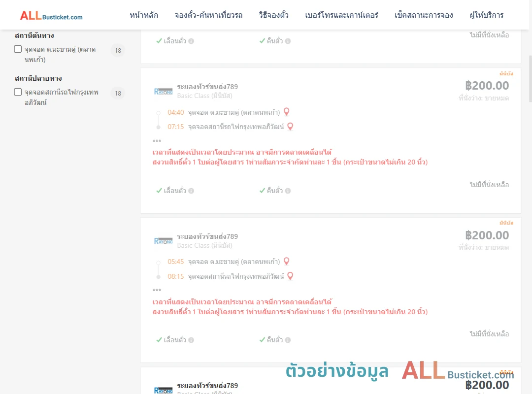The image size is (532, 394).
Task: Click ระยองทัวร์ขนส่ง789 name in 05:45 trip
Action: 207,236
